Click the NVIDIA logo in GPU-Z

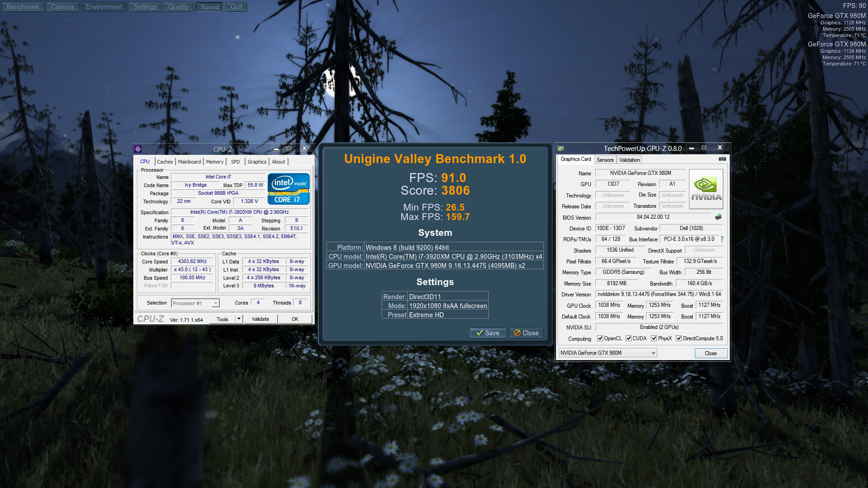coord(706,189)
